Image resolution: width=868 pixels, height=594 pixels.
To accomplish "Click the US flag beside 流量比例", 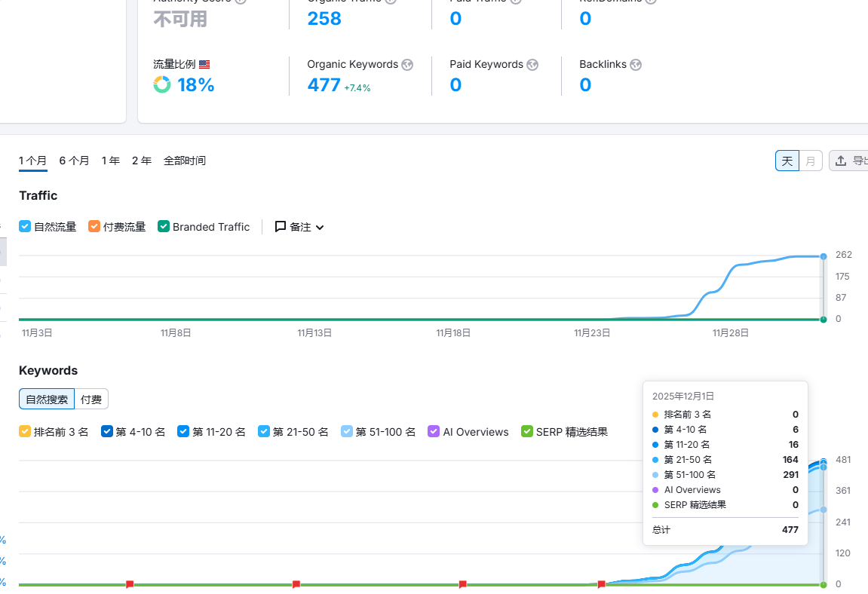I will click(x=204, y=64).
